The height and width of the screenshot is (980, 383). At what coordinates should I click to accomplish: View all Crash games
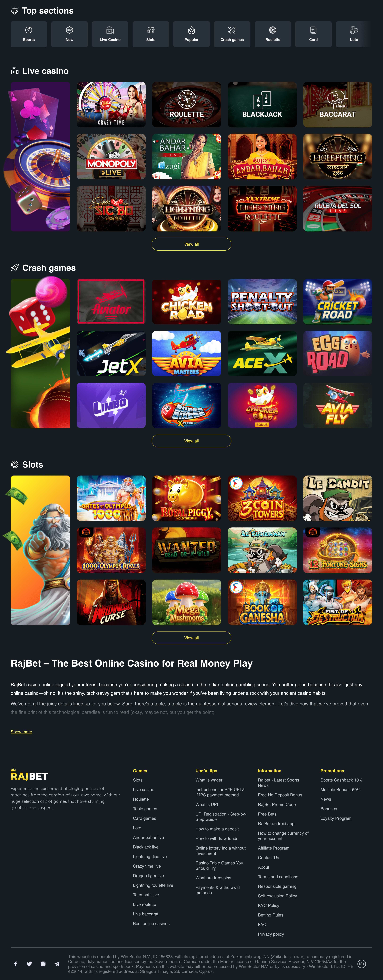coord(191,441)
